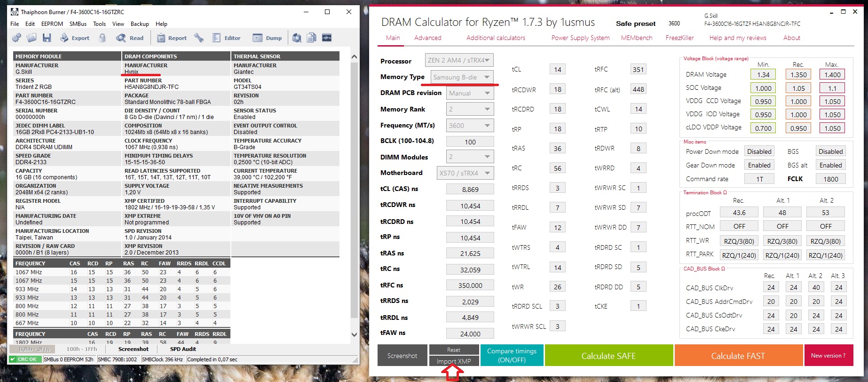Click the floppy disk save icon
868x382 pixels.
[47, 38]
